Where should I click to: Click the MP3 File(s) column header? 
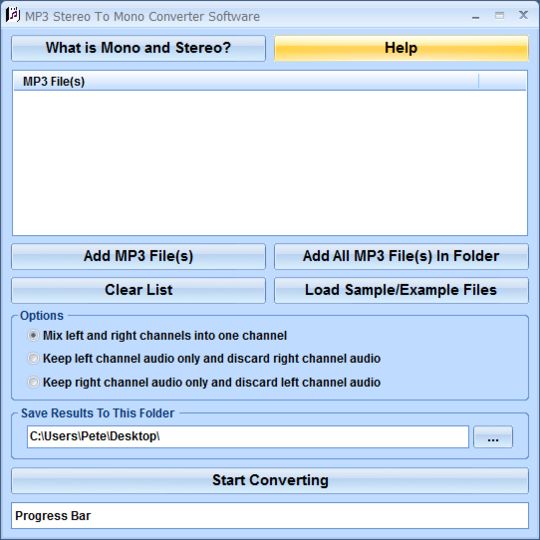[246, 82]
